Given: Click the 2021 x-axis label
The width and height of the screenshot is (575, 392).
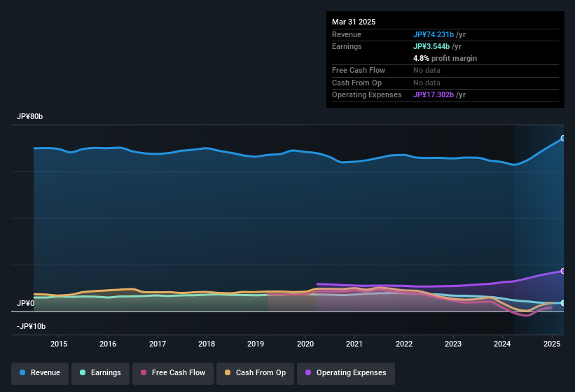Looking at the screenshot, I should click(x=354, y=344).
